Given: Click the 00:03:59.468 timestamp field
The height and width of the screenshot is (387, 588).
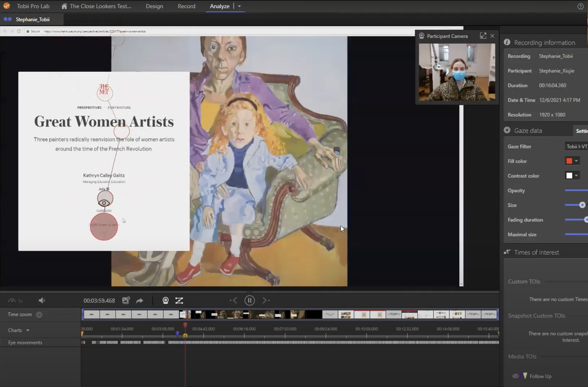Looking at the screenshot, I should pyautogui.click(x=99, y=301).
